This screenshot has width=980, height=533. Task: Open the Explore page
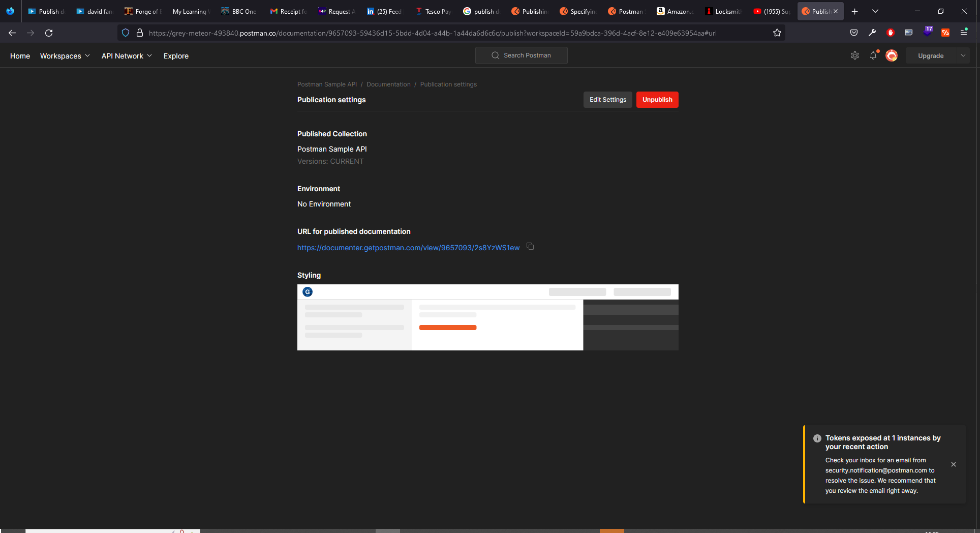[x=176, y=56]
